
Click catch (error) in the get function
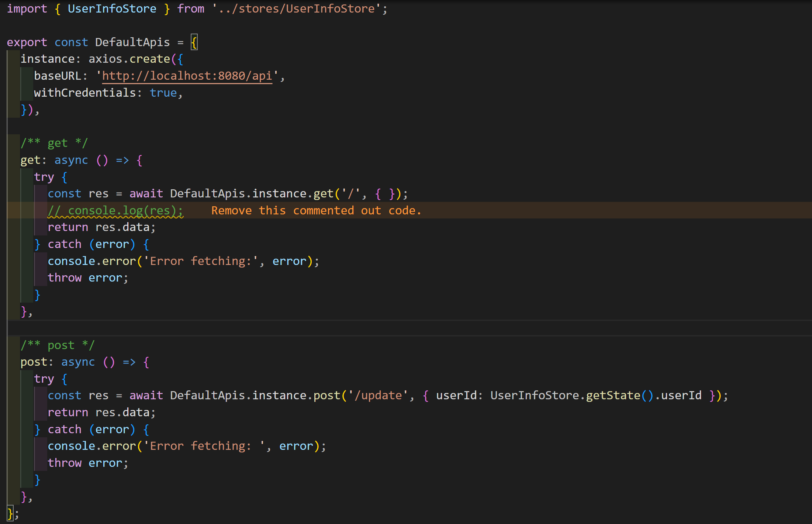(x=91, y=244)
